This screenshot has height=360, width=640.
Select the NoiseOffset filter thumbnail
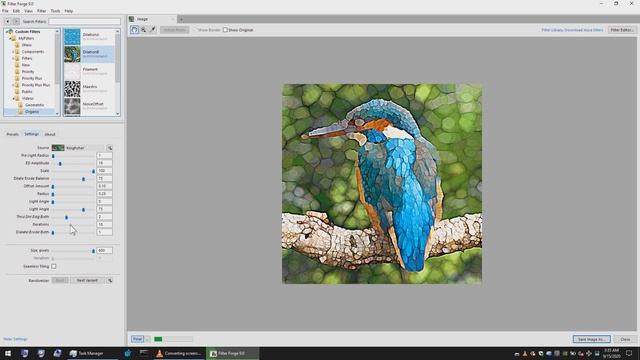point(72,106)
